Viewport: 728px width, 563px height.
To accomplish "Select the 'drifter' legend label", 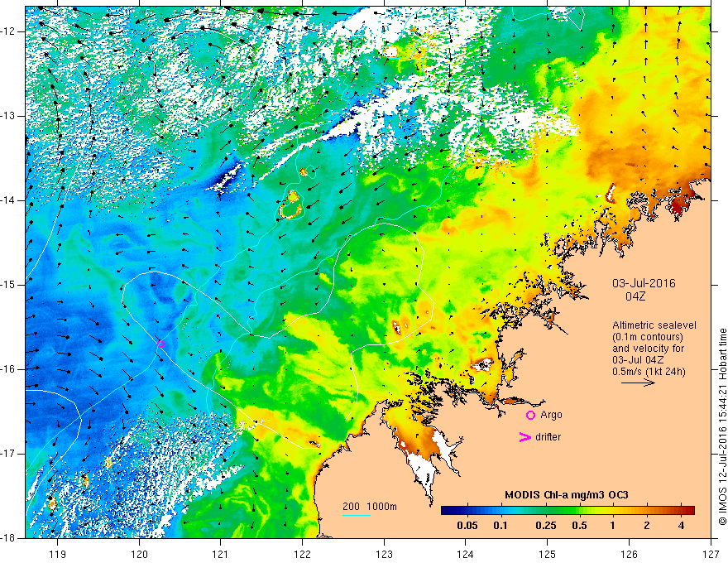I will click(x=548, y=437).
